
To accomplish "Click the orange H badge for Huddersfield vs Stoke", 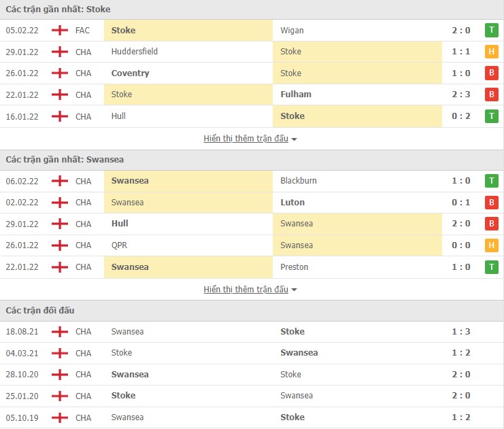I will 491,52.
